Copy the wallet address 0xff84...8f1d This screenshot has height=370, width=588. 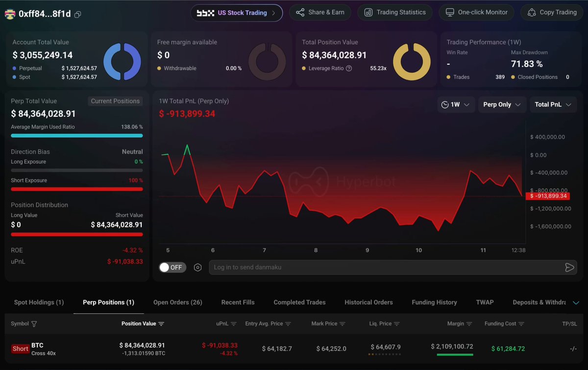77,15
